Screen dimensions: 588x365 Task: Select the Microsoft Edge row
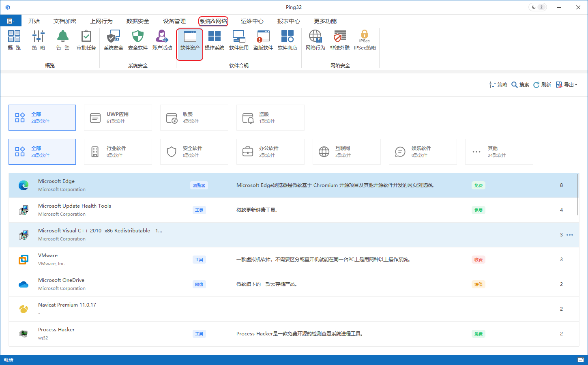coord(293,185)
